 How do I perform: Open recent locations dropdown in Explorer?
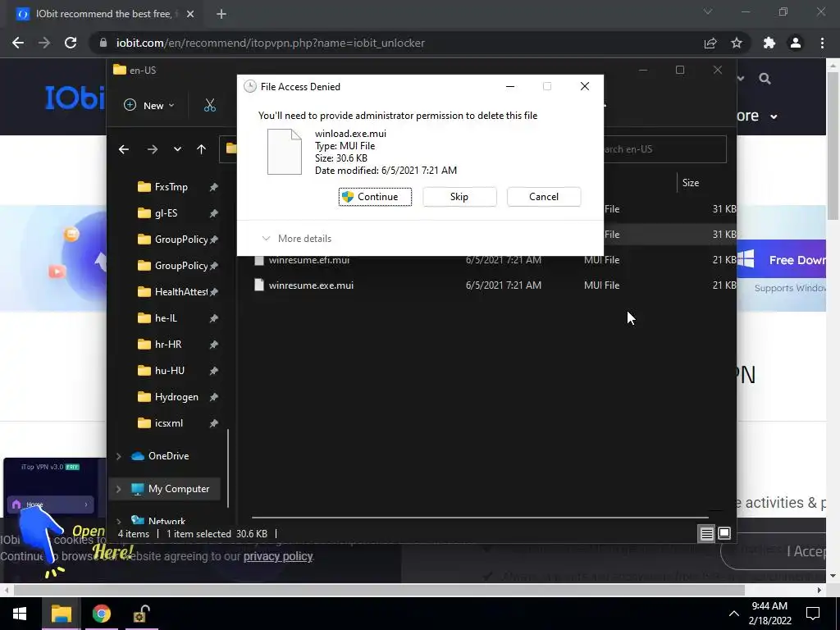coord(177,149)
